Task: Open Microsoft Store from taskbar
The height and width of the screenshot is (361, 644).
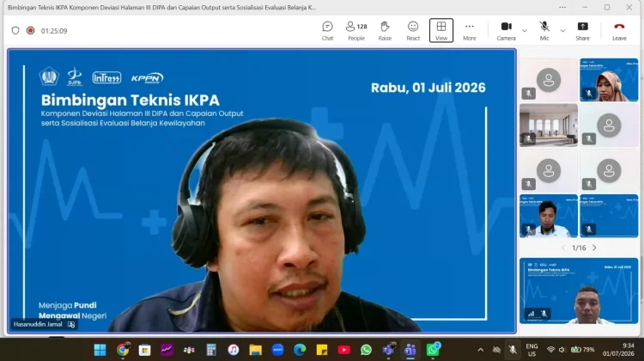Action: tap(144, 350)
